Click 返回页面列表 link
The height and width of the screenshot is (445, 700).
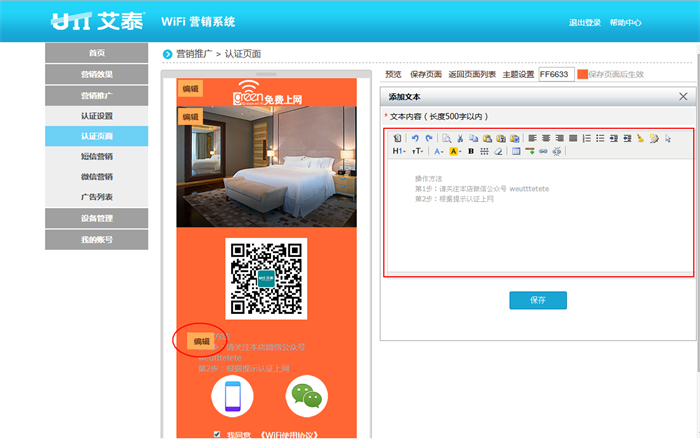[x=472, y=74]
